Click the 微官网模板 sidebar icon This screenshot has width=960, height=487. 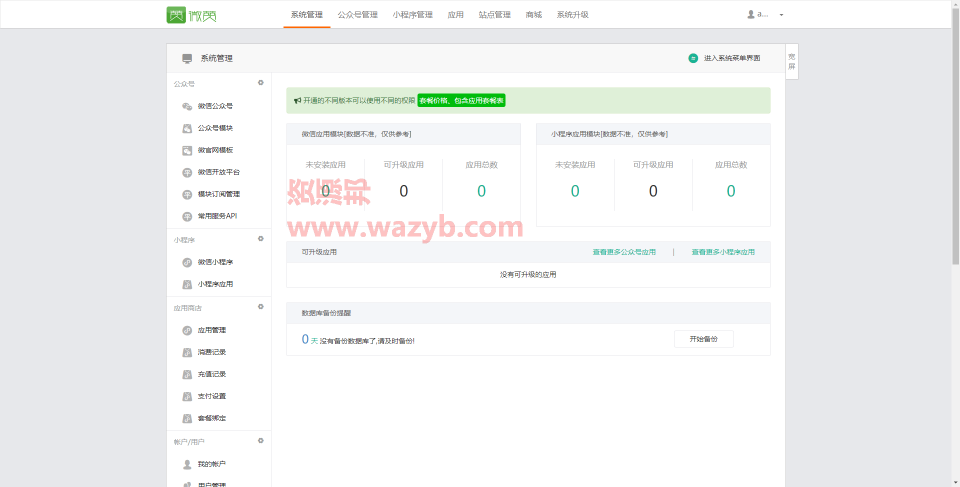187,151
